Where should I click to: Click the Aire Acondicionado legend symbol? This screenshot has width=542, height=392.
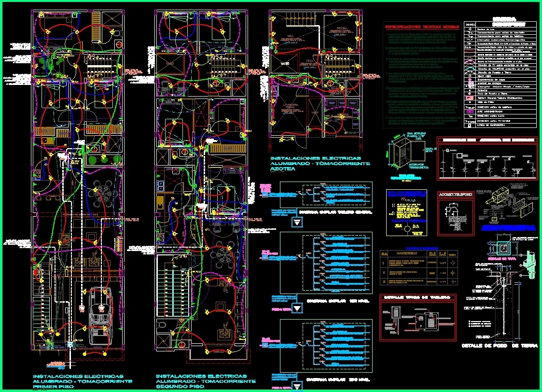469,111
